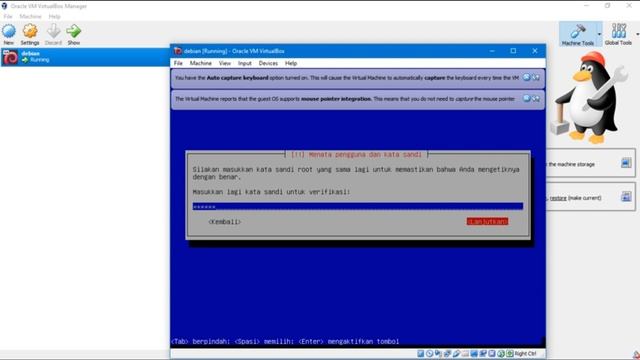
Task: Open Machine menu of VirtualBox Manager
Action: point(31,16)
